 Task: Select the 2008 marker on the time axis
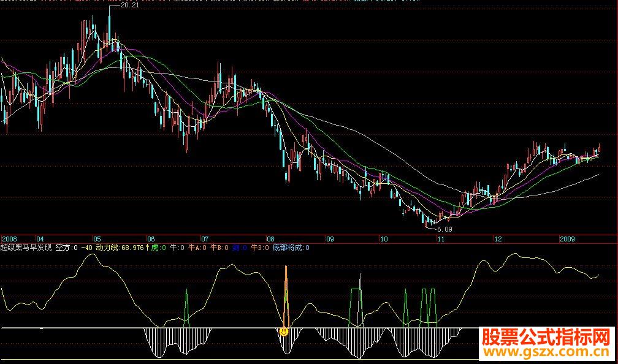9,239
